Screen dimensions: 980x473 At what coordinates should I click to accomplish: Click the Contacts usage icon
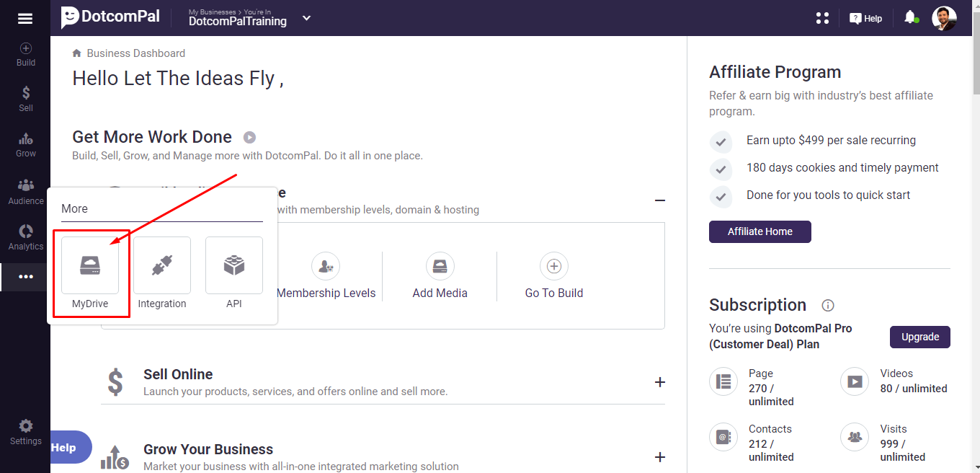click(723, 437)
